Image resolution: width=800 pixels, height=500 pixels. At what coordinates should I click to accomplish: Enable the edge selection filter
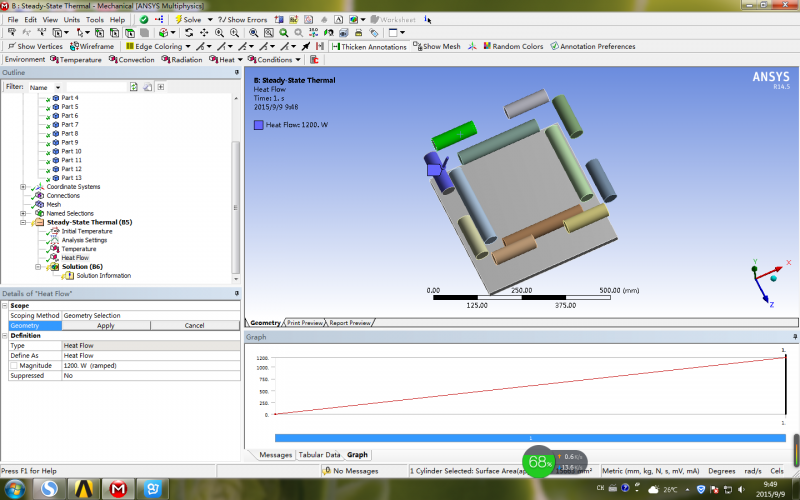114,33
